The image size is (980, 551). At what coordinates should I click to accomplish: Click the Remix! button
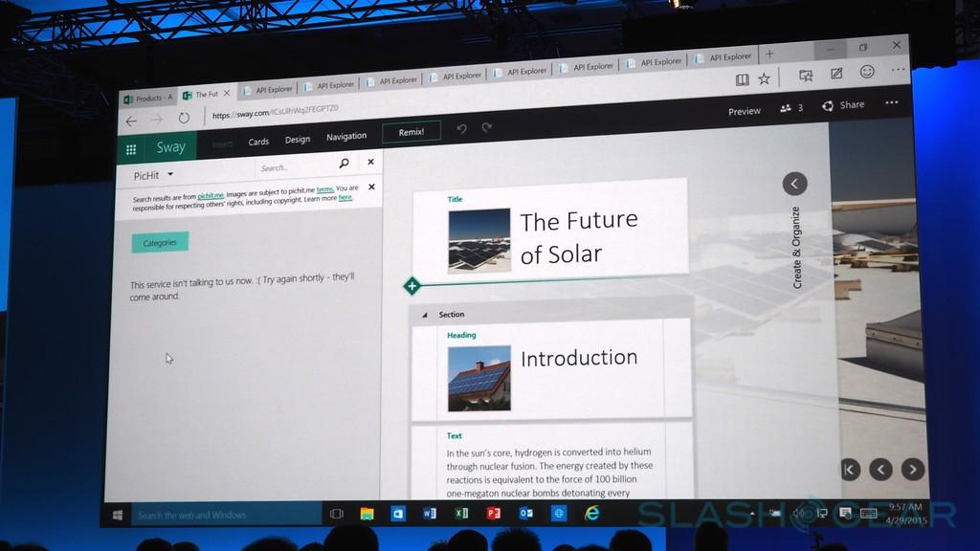[x=412, y=132]
